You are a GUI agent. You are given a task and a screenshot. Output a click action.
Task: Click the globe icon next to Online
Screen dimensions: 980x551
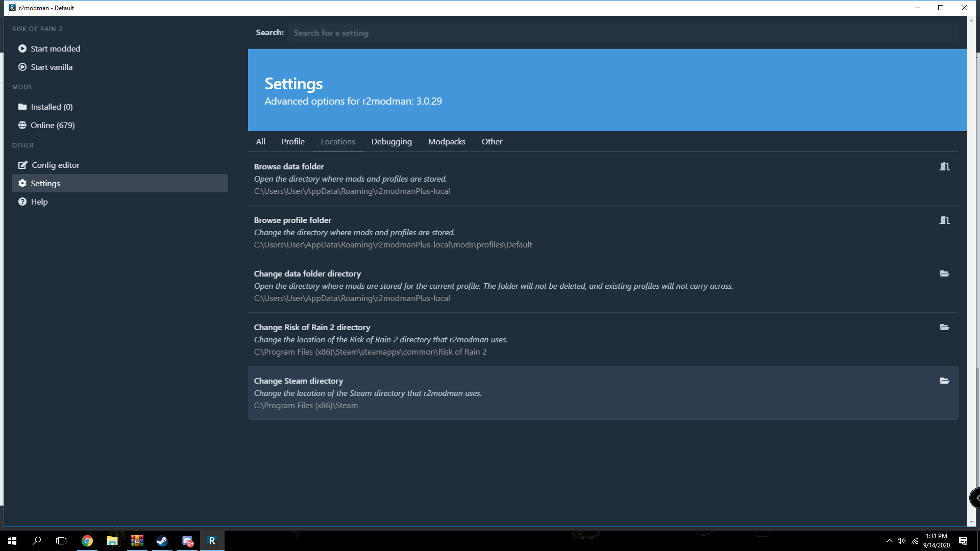click(x=22, y=125)
